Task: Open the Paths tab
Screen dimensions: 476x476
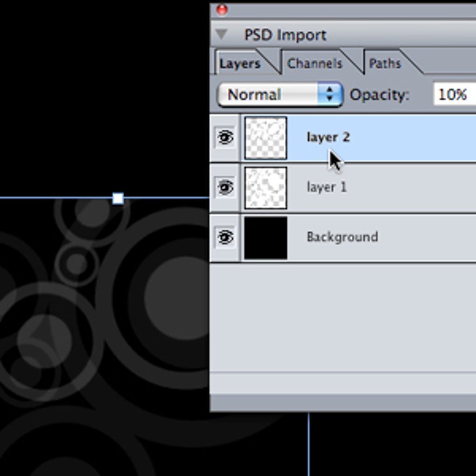Action: pyautogui.click(x=385, y=63)
